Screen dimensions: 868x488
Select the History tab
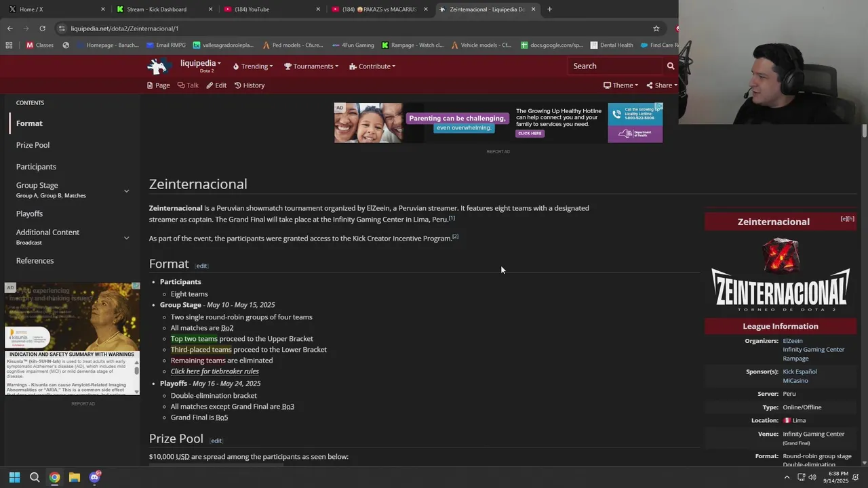(x=250, y=85)
